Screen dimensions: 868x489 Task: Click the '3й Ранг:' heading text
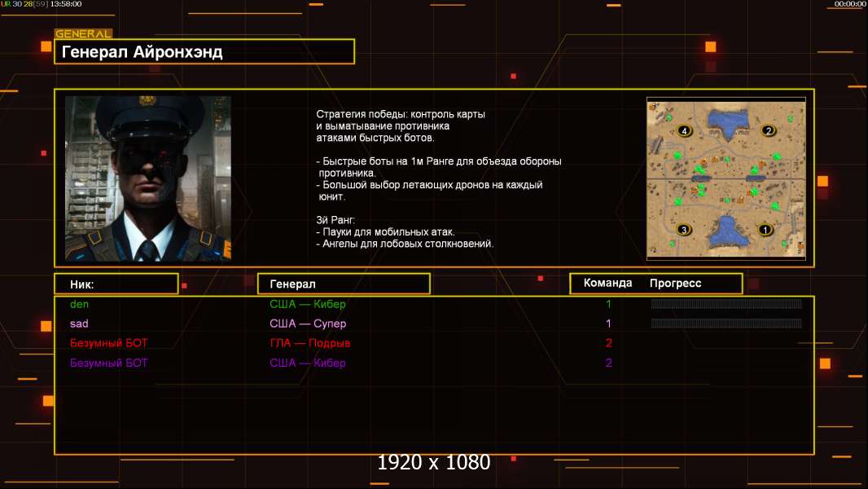(335, 220)
